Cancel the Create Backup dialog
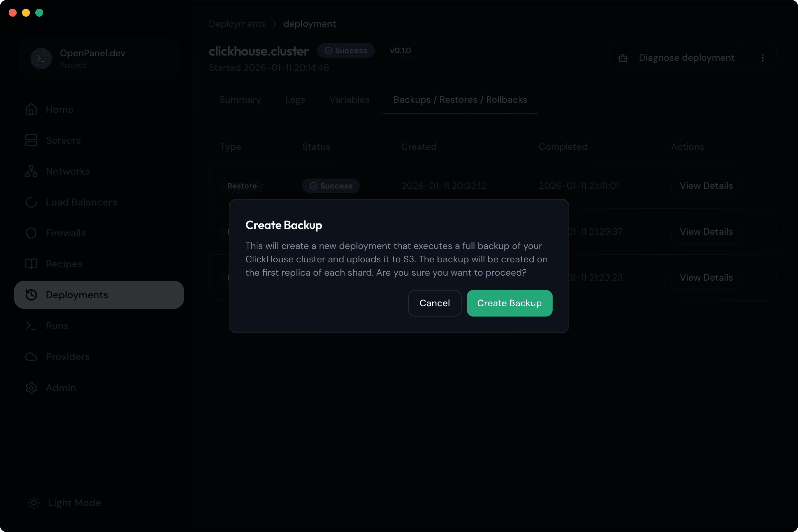The height and width of the screenshot is (532, 798). (435, 303)
